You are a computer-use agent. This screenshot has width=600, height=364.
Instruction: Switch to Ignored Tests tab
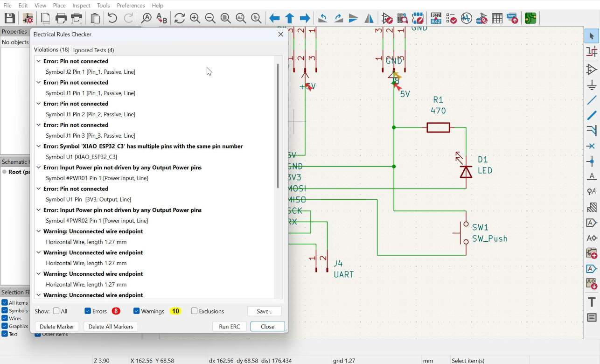(93, 50)
